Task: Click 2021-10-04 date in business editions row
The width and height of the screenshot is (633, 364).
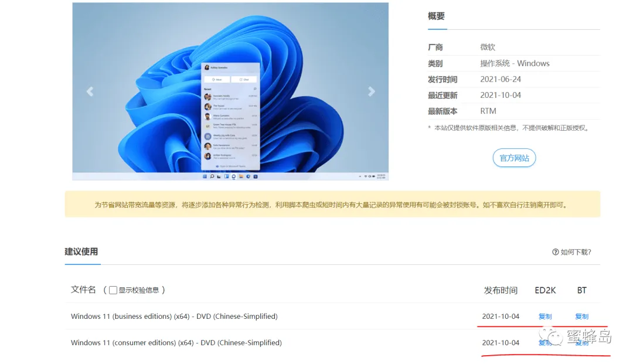Action: point(501,317)
